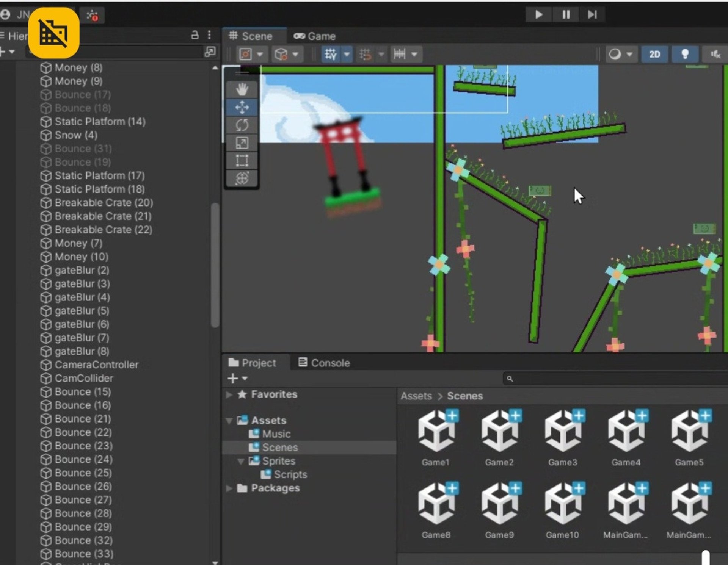The width and height of the screenshot is (728, 565).
Task: Select the Hand tool in scene overlay
Action: [x=242, y=89]
